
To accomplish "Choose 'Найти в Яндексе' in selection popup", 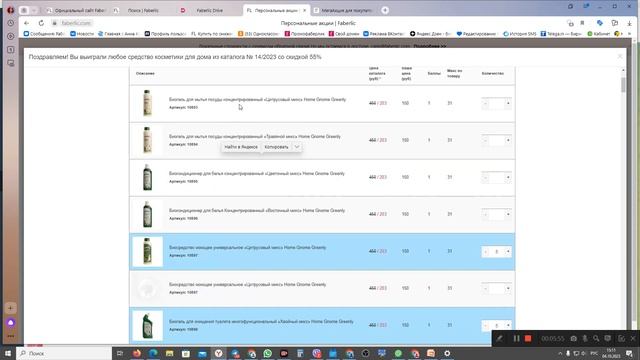I will [241, 147].
